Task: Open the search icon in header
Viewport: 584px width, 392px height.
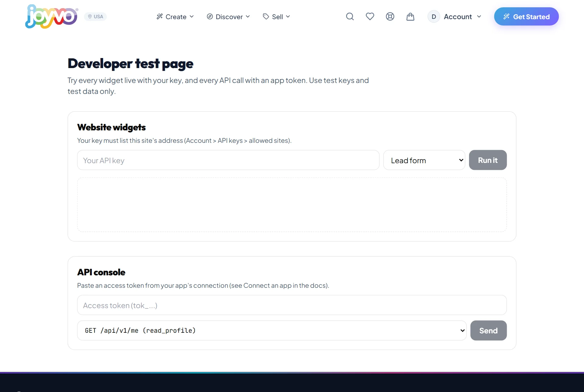Action: pyautogui.click(x=350, y=16)
